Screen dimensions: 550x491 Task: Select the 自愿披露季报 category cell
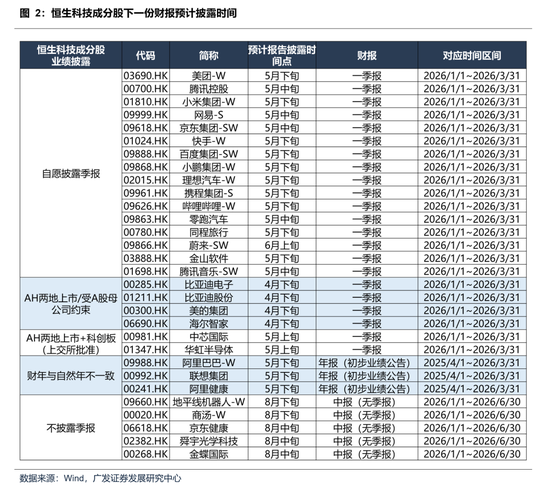pos(71,174)
